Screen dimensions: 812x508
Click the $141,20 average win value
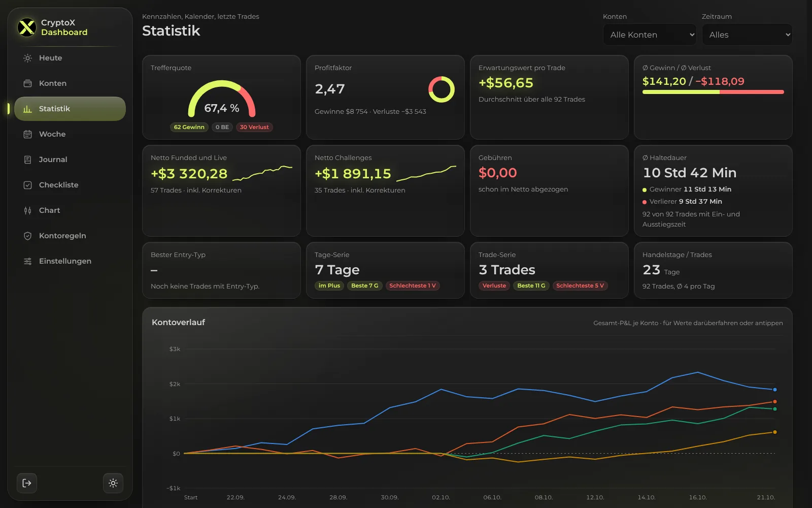point(664,81)
